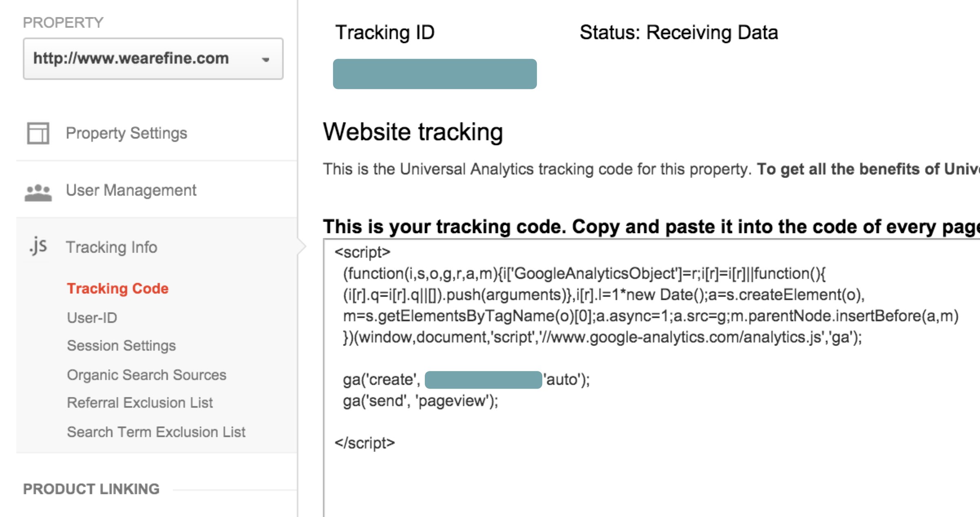Open Property Settings
Screen dimensions: 980x517
126,133
